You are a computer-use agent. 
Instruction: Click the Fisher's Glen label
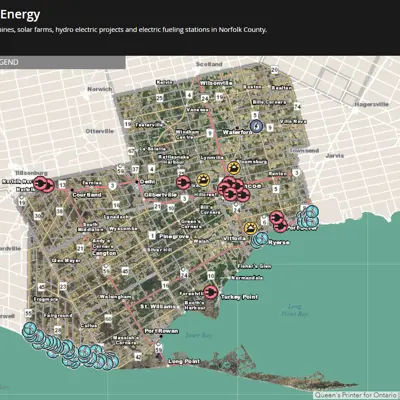coord(254,266)
